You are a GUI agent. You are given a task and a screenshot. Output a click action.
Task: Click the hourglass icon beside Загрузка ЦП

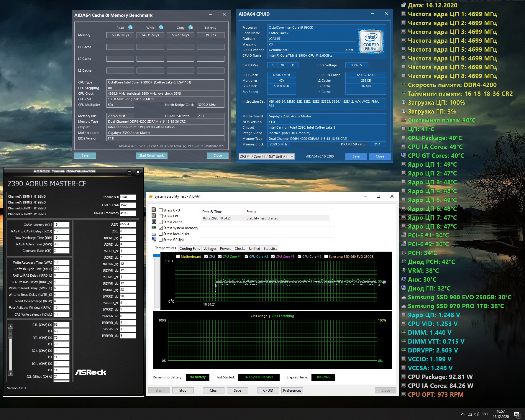(404, 102)
